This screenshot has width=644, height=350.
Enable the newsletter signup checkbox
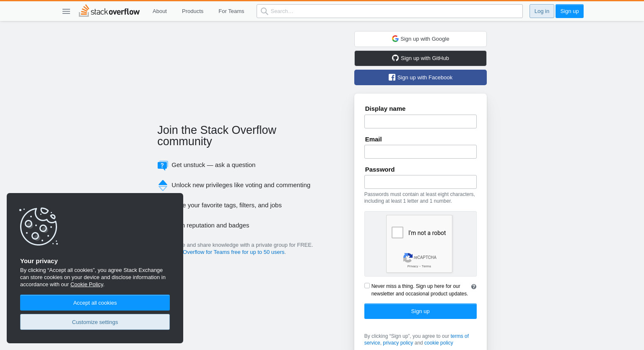coord(367,286)
